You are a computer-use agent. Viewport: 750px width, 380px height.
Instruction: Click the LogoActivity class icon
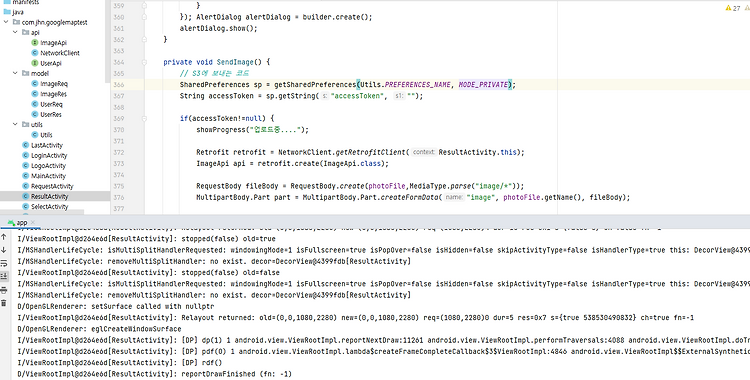[26, 166]
